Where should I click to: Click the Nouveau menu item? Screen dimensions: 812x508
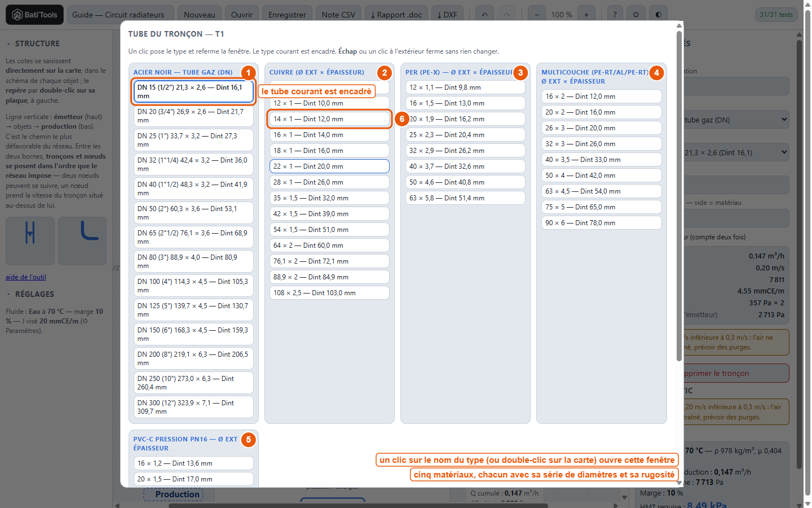(x=200, y=15)
